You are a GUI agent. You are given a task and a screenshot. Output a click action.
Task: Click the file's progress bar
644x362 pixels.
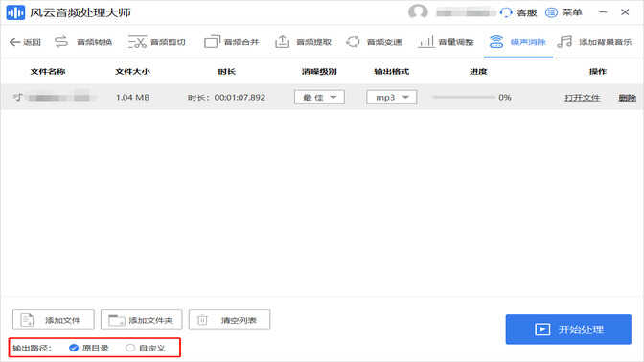(x=464, y=98)
